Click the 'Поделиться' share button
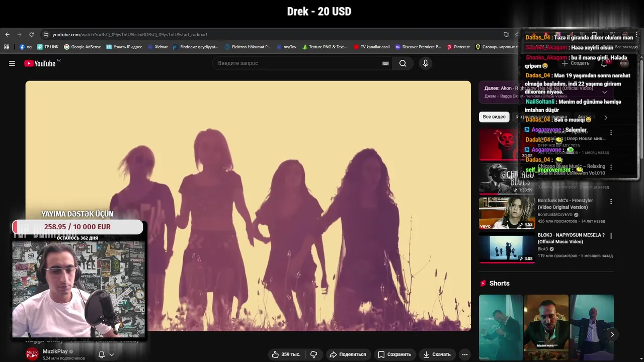This screenshot has width=644, height=362. [348, 354]
